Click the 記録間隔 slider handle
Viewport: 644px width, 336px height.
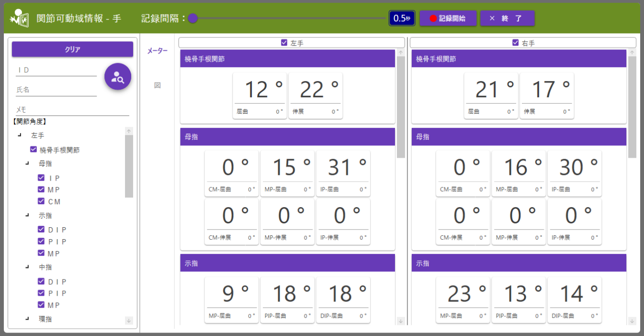(x=193, y=19)
